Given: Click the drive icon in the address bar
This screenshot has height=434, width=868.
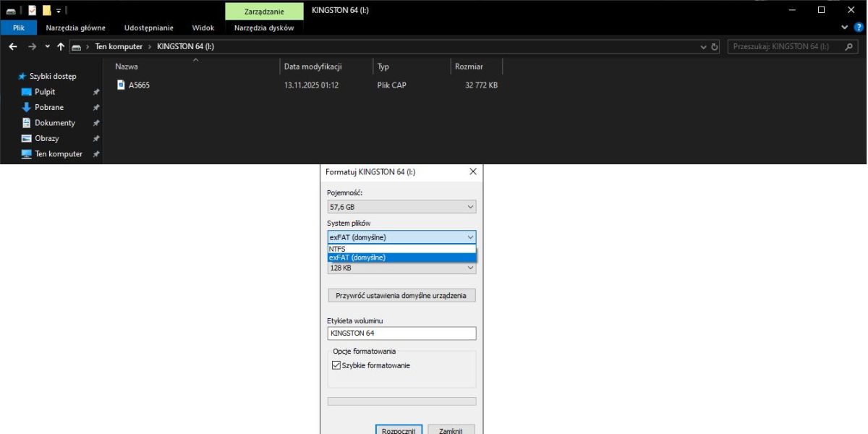Looking at the screenshot, I should (77, 47).
